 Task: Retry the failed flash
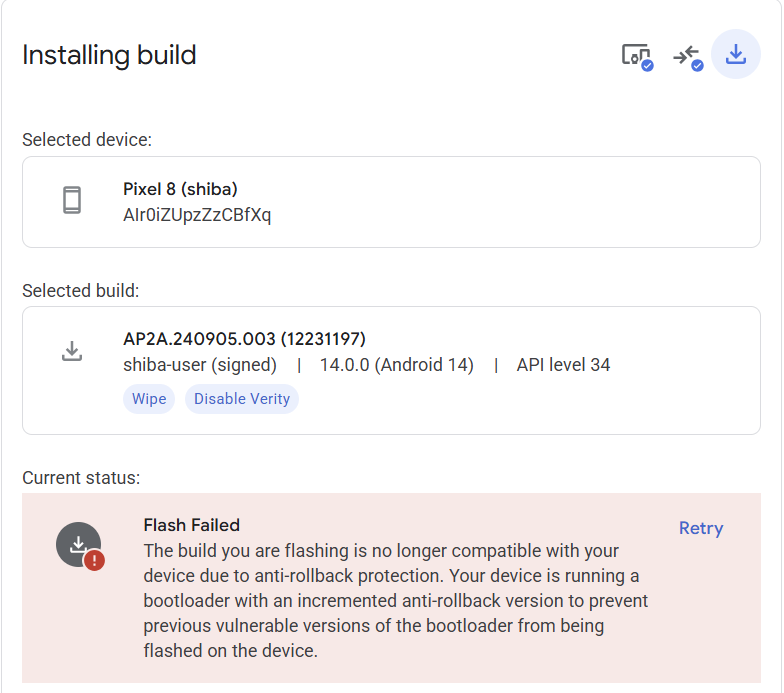tap(700, 528)
